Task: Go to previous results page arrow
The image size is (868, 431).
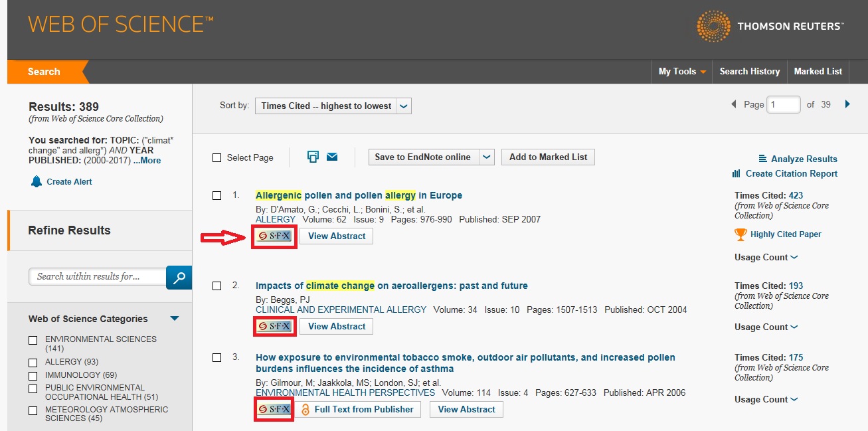Action: point(734,104)
